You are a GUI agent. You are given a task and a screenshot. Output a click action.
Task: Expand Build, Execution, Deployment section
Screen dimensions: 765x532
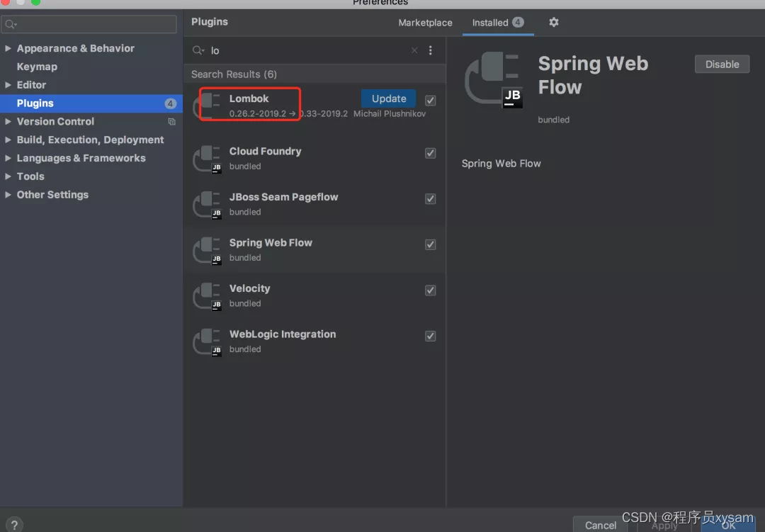click(8, 140)
